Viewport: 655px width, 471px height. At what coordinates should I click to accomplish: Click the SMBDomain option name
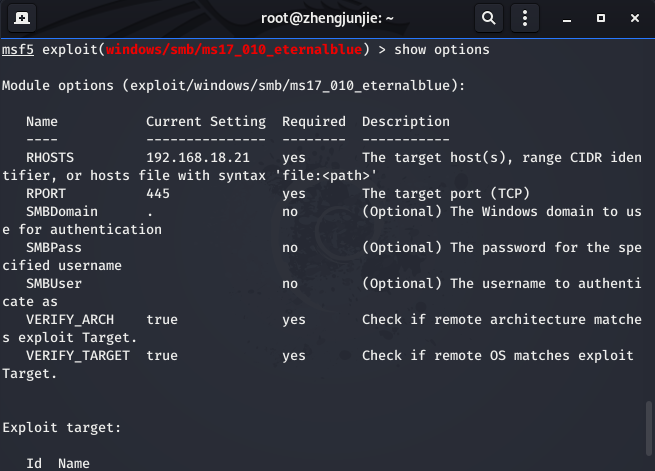pos(62,212)
